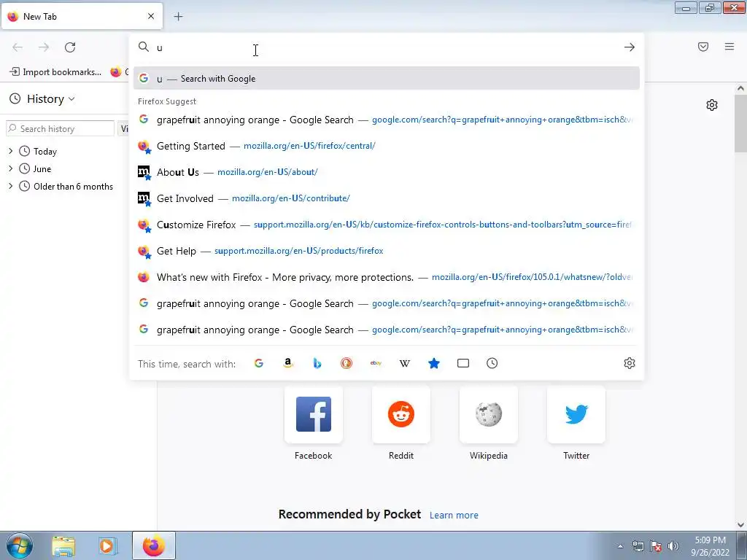Viewport: 747px width, 560px height.
Task: Open a new tab with plus button
Action: pyautogui.click(x=178, y=17)
